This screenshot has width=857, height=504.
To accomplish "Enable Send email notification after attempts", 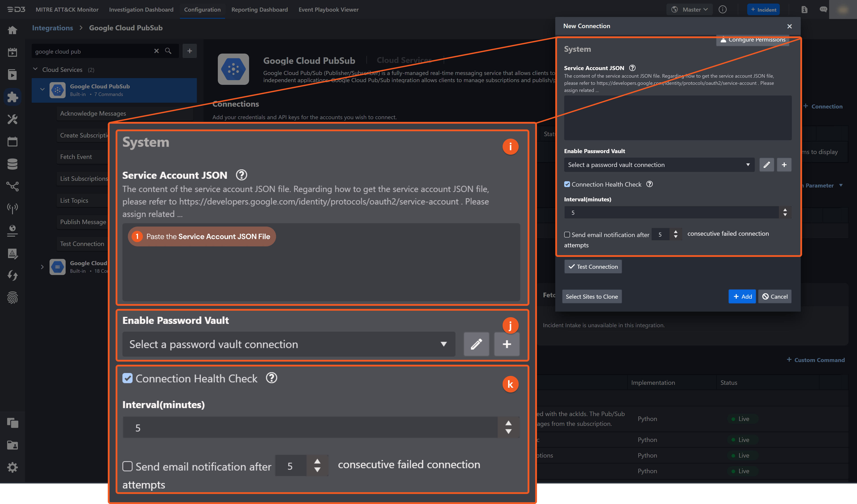I will click(127, 467).
